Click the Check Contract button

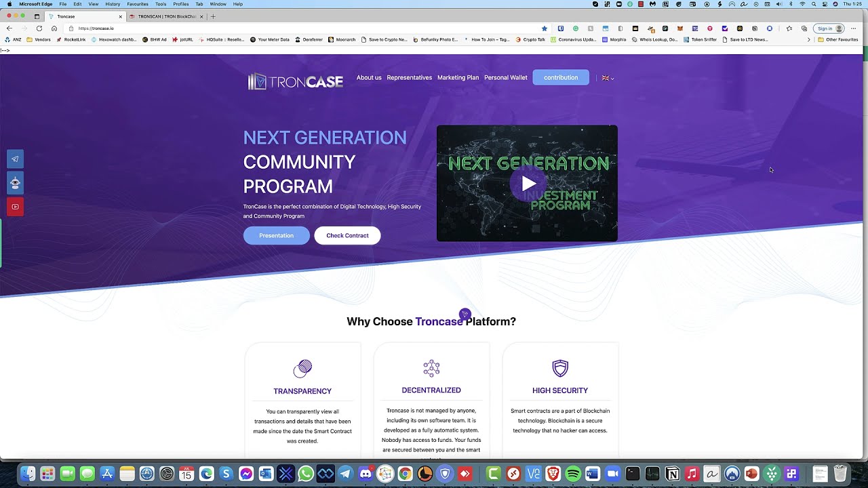tap(347, 235)
